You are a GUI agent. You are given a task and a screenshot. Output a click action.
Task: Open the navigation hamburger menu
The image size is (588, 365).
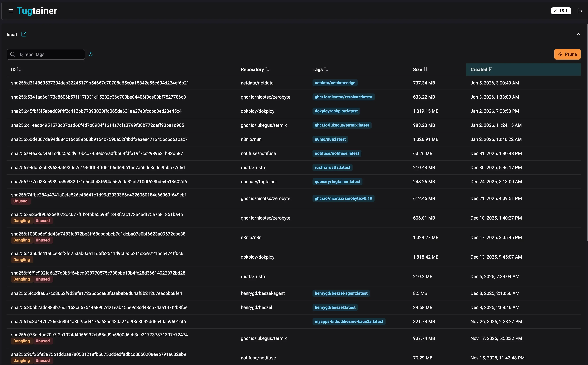tap(11, 11)
